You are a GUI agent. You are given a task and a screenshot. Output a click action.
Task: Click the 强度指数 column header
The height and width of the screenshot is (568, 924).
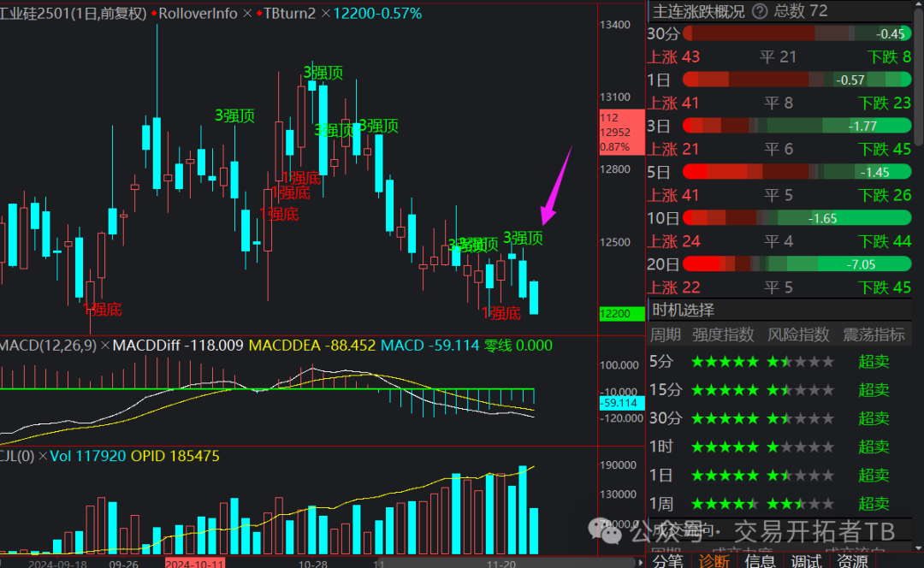723,334
